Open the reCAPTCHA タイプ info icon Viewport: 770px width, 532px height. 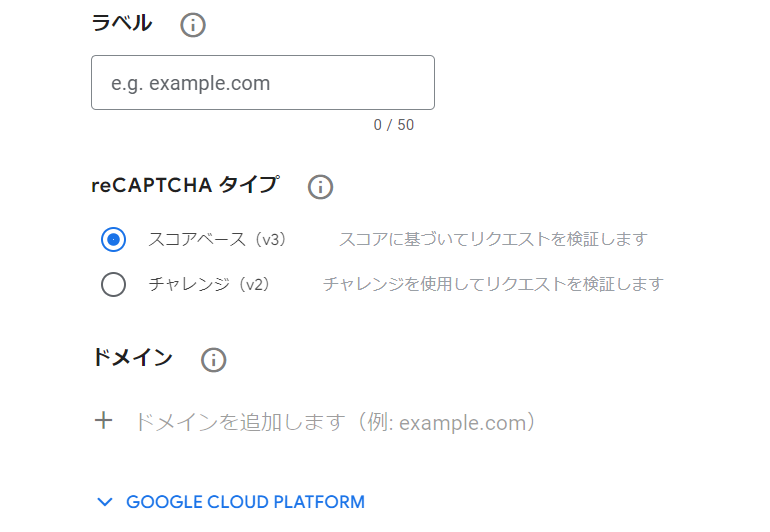click(320, 186)
